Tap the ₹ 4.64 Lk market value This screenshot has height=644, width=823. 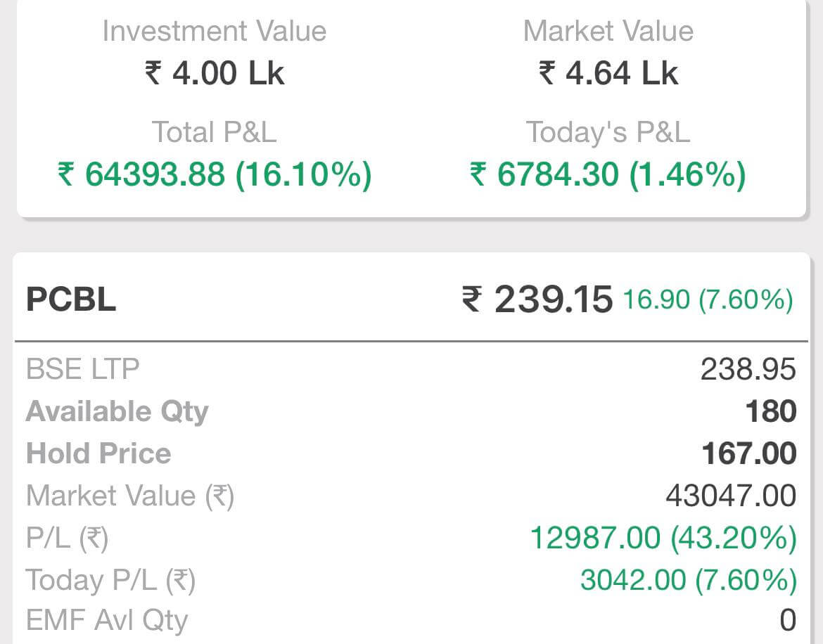click(x=608, y=73)
